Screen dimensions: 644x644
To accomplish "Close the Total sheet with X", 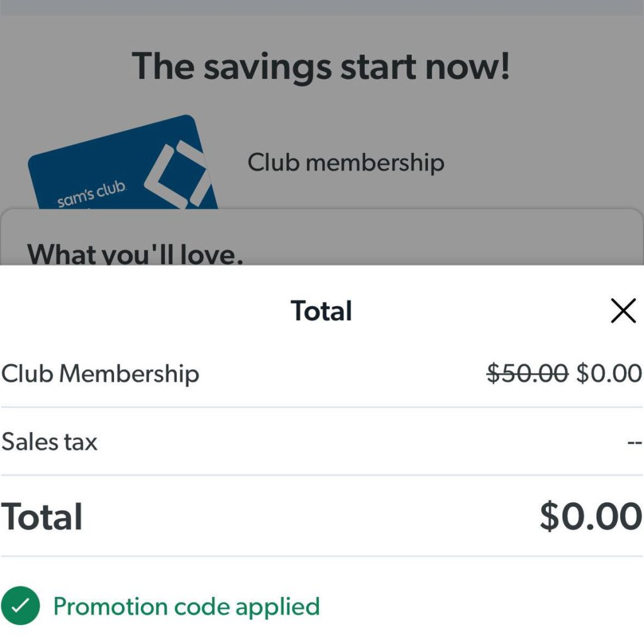I will click(x=623, y=311).
